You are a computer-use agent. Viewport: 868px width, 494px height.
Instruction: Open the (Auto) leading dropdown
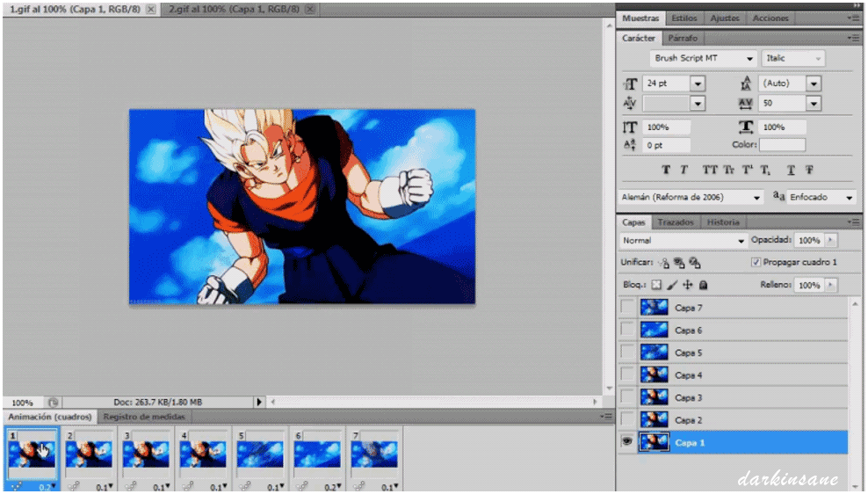pyautogui.click(x=814, y=84)
